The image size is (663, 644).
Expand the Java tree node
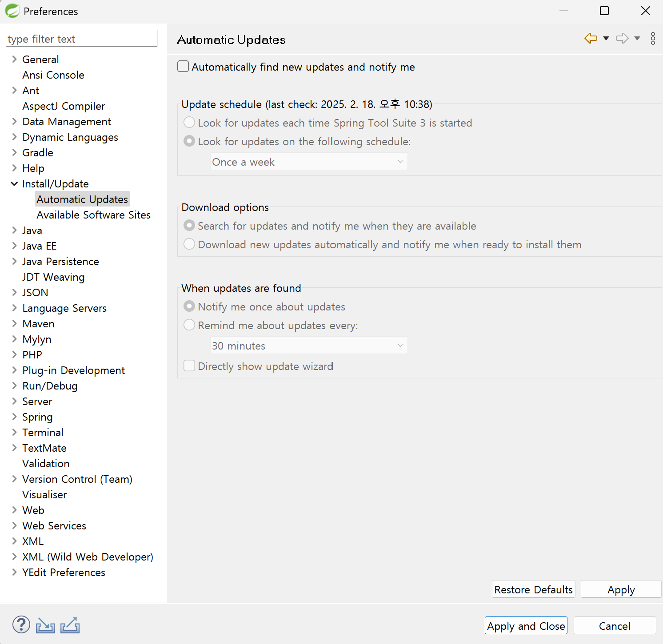pyautogui.click(x=14, y=230)
